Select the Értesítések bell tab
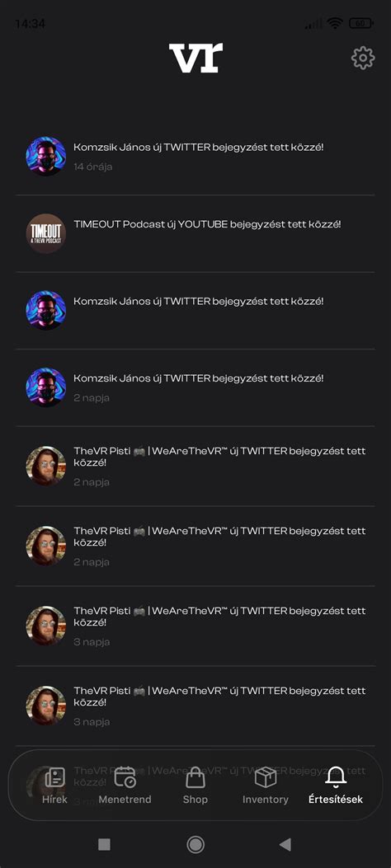The image size is (391, 868). point(336,785)
